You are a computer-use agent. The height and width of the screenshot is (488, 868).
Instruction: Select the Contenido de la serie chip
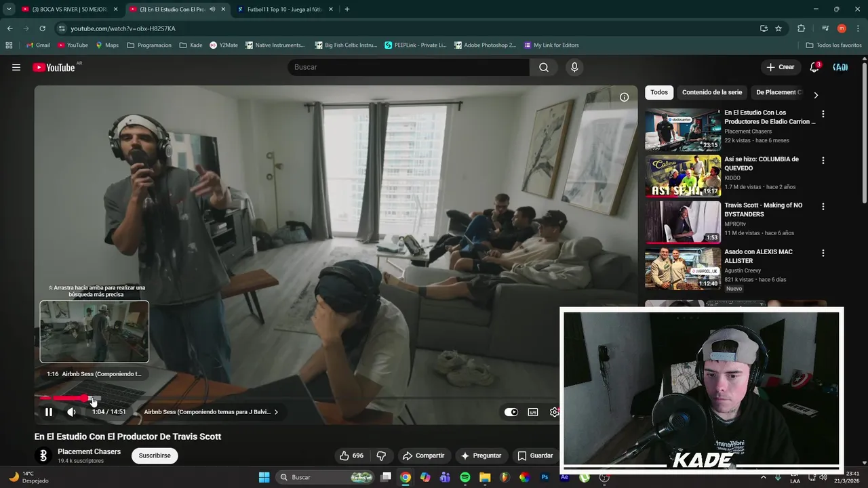tap(712, 92)
